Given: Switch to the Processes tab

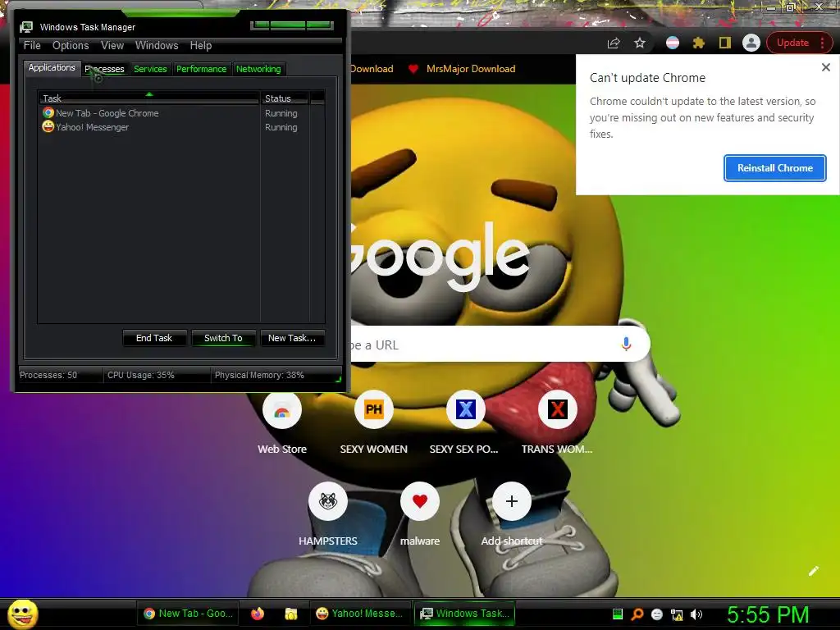Looking at the screenshot, I should 104,69.
